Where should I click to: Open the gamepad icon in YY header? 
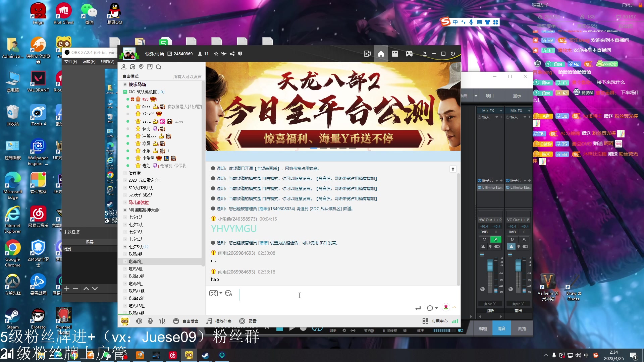pos(409,54)
